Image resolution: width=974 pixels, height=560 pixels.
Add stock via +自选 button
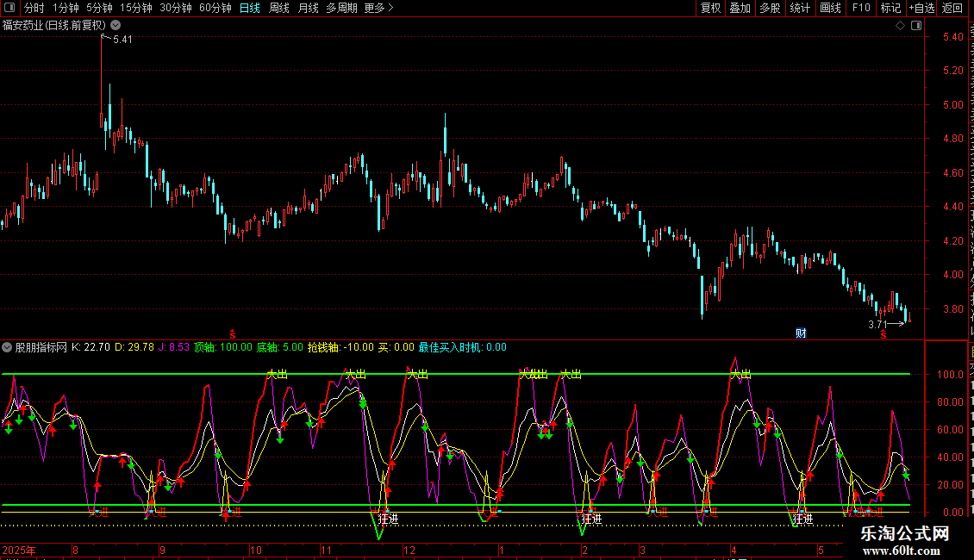(921, 8)
